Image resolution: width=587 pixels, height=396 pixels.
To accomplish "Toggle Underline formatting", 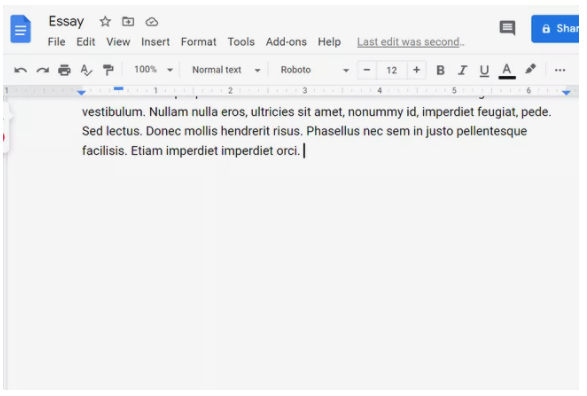I will (x=484, y=70).
